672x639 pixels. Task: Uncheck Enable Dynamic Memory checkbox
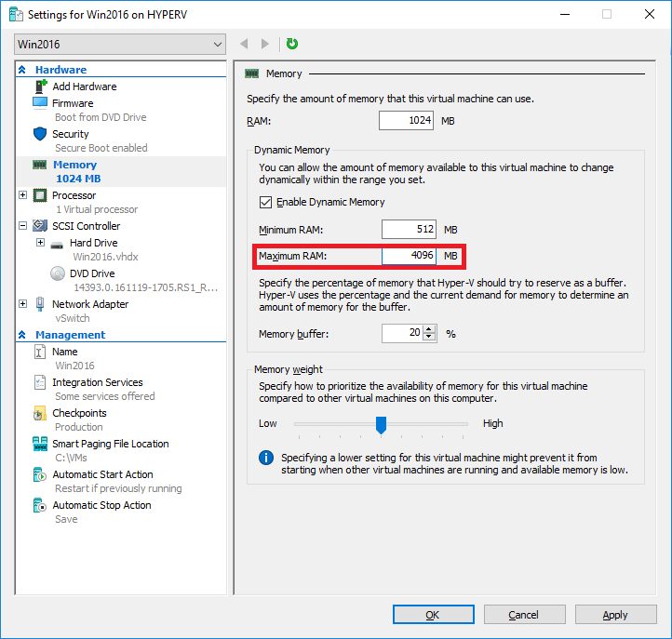click(265, 202)
